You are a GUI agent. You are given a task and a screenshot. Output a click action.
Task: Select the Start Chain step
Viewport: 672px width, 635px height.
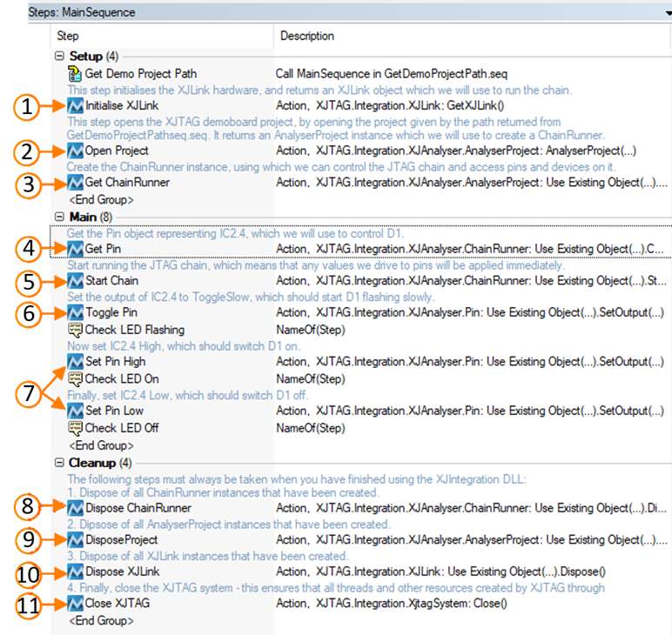tap(111, 281)
